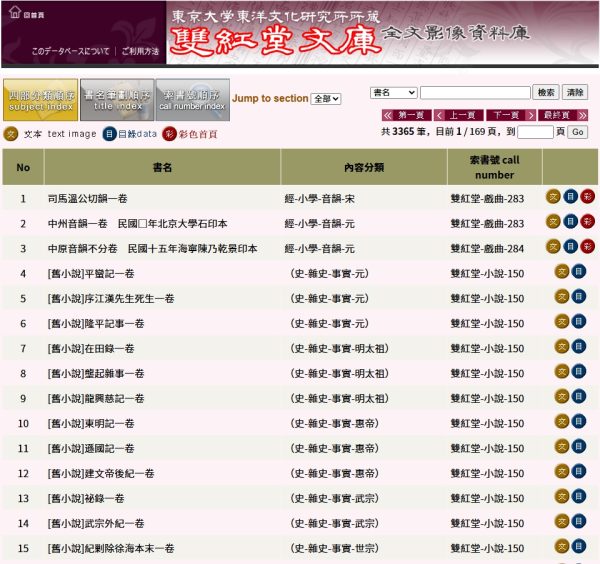This screenshot has width=600, height=564.
Task: Select category 經-小學-音韻-宋
Action: pyautogui.click(x=320, y=199)
